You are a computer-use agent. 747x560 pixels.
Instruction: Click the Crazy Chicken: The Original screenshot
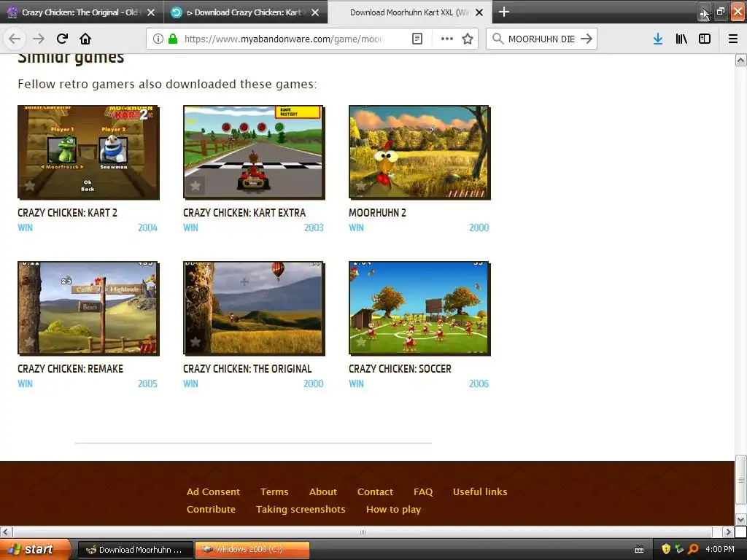[254, 308]
